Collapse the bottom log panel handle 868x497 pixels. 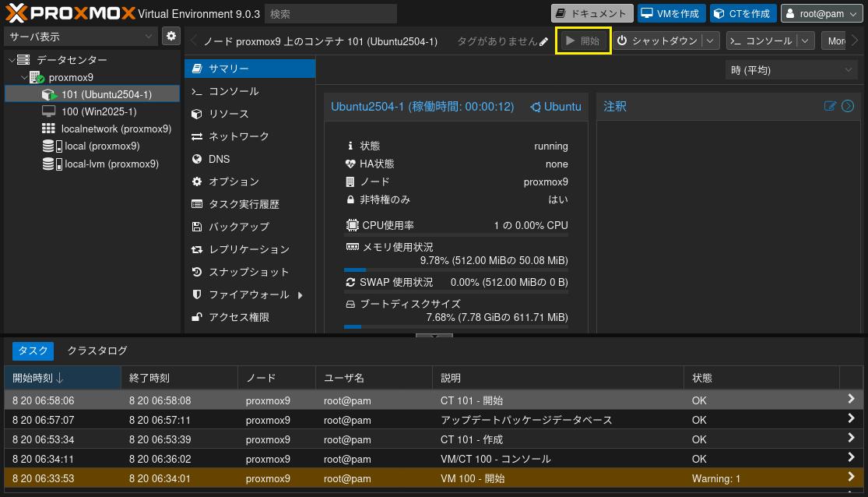[434, 335]
